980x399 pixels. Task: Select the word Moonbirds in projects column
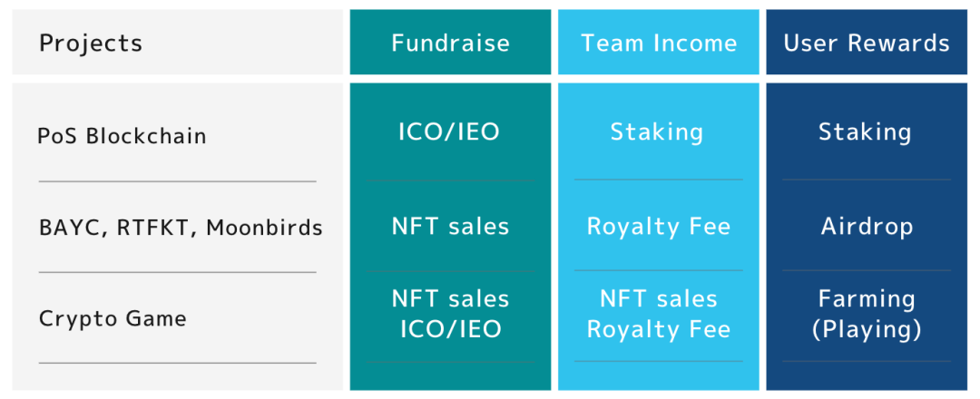[x=264, y=227]
